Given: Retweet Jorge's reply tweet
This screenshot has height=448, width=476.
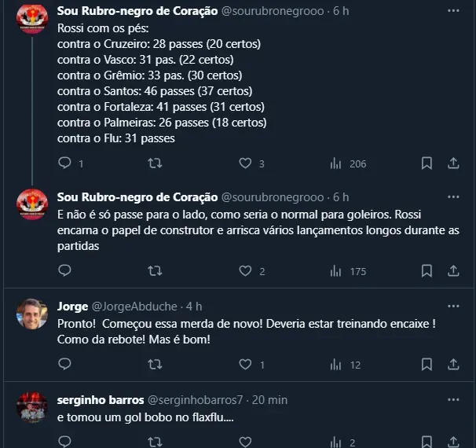Looking at the screenshot, I should tap(156, 365).
